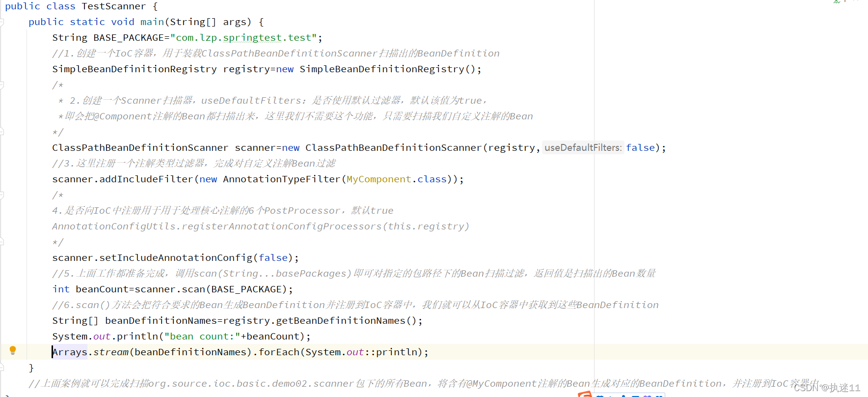Click the SimpleBeanDefinitionRegistry() constructor call

pyautogui.click(x=387, y=69)
